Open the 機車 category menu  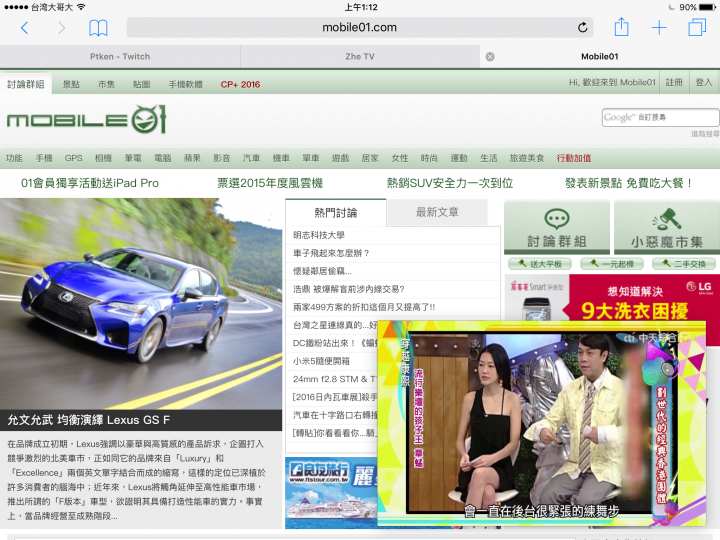(281, 158)
